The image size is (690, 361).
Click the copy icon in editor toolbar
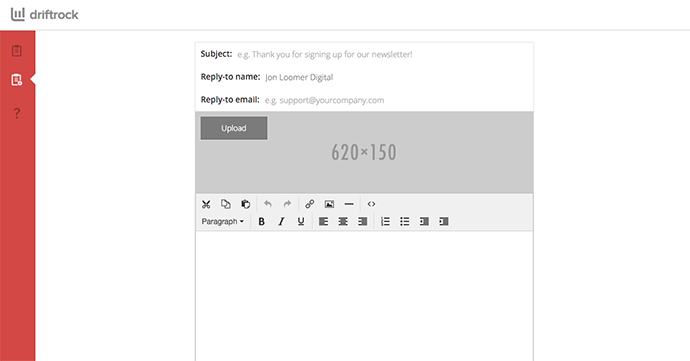point(226,204)
